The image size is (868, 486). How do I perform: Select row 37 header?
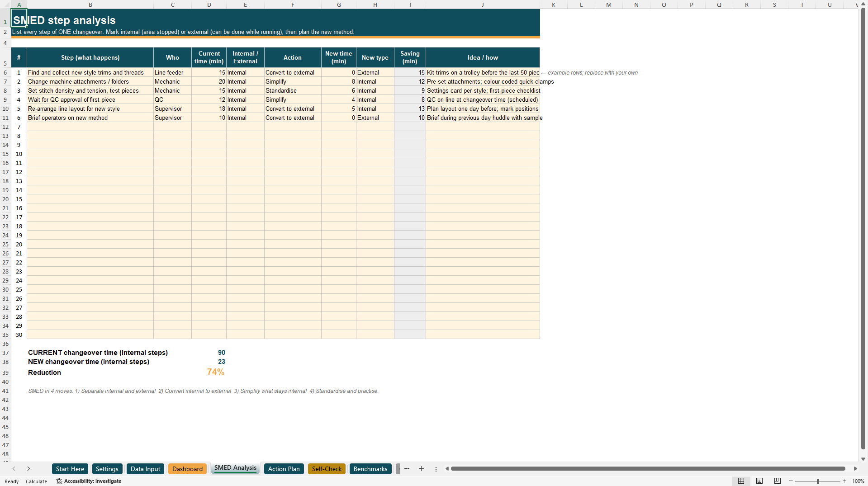(x=5, y=353)
